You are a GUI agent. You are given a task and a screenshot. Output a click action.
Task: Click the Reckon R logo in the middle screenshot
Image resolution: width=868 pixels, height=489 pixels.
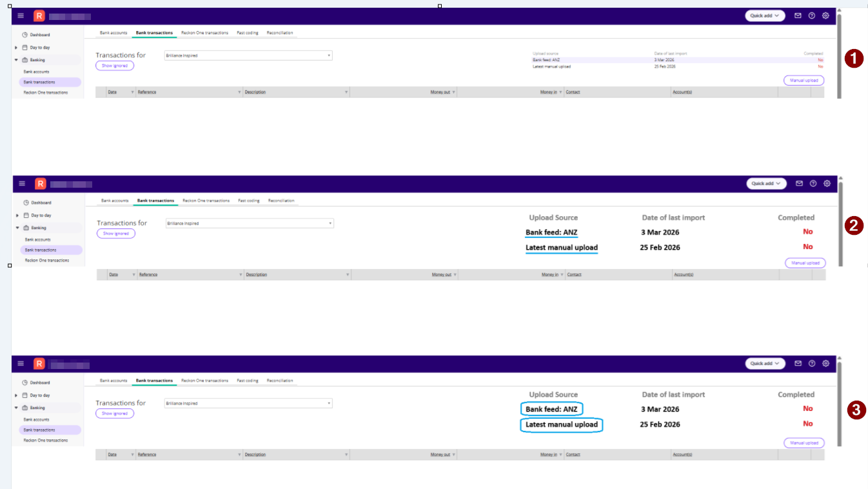[x=40, y=183]
